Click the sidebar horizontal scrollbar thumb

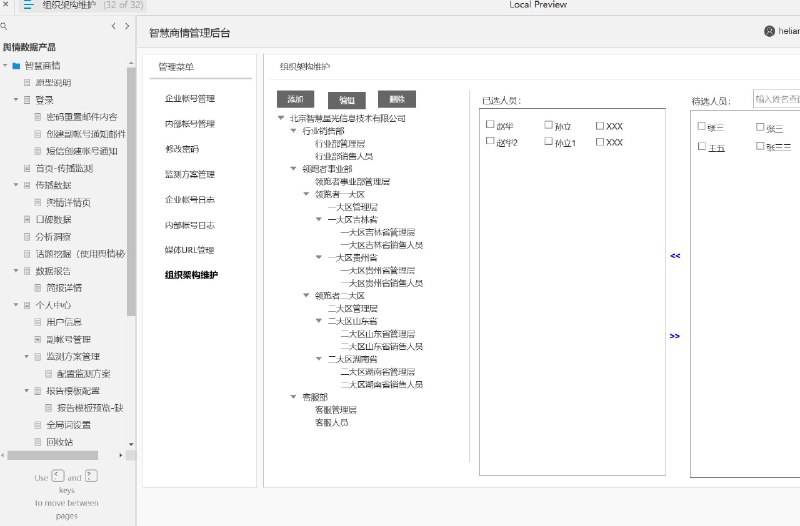53,455
